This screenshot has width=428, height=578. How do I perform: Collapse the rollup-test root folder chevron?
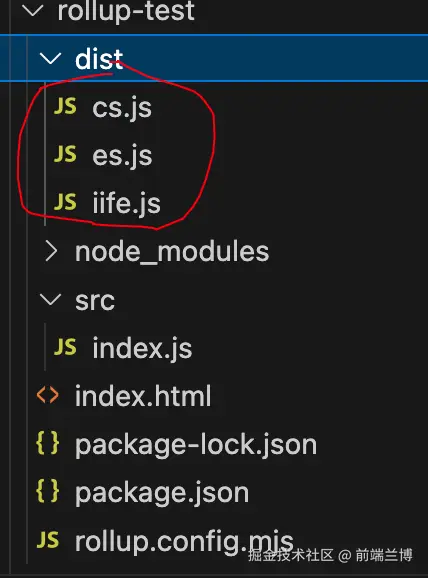click(x=33, y=11)
